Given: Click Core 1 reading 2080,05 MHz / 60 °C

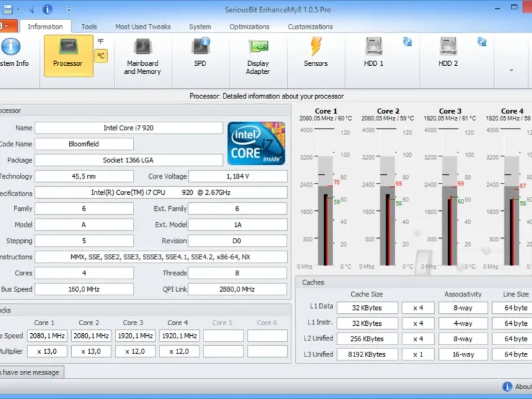Looking at the screenshot, I should (x=325, y=118).
